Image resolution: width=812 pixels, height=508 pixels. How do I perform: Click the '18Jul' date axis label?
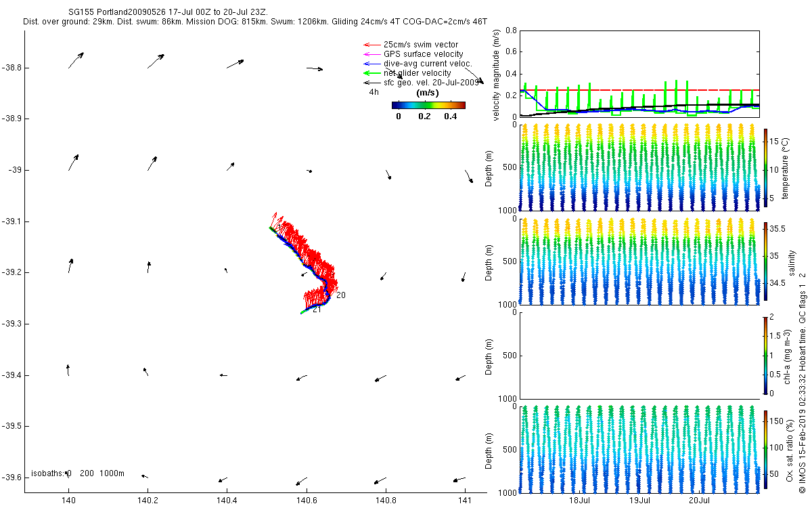pyautogui.click(x=580, y=500)
